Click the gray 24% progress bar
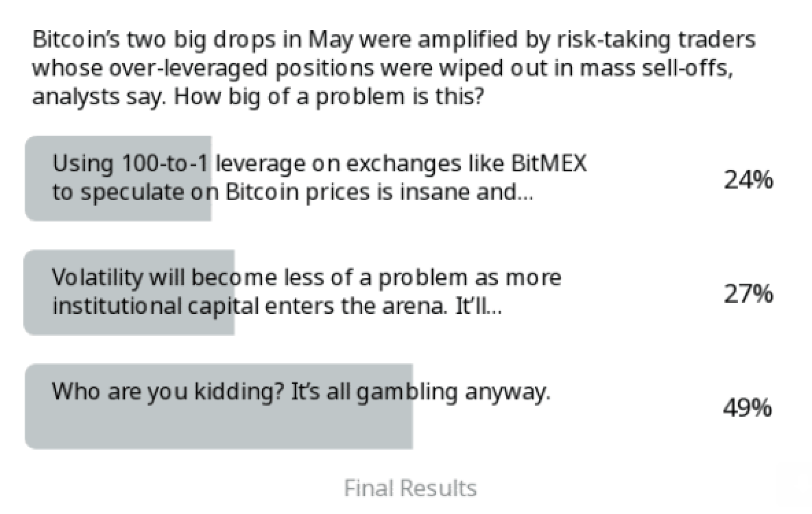Screen dimensions: 812x514 pyautogui.click(x=118, y=179)
